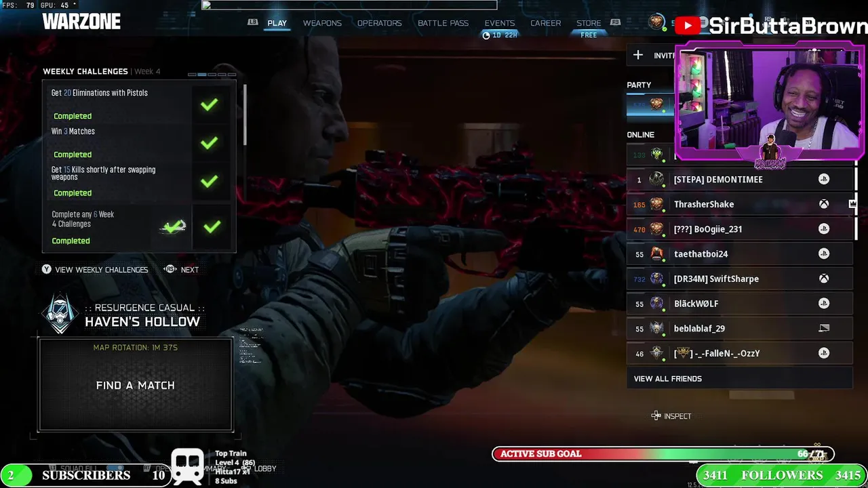This screenshot has height=488, width=868.
Task: Select the 'Get 20 Eliminations with Pistols' challenge
Action: pyautogui.click(x=100, y=93)
